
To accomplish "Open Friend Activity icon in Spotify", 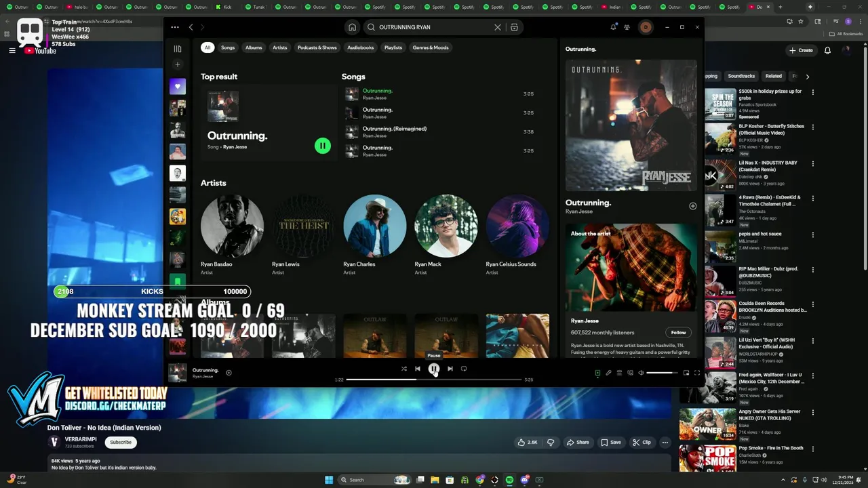I will 627,27.
